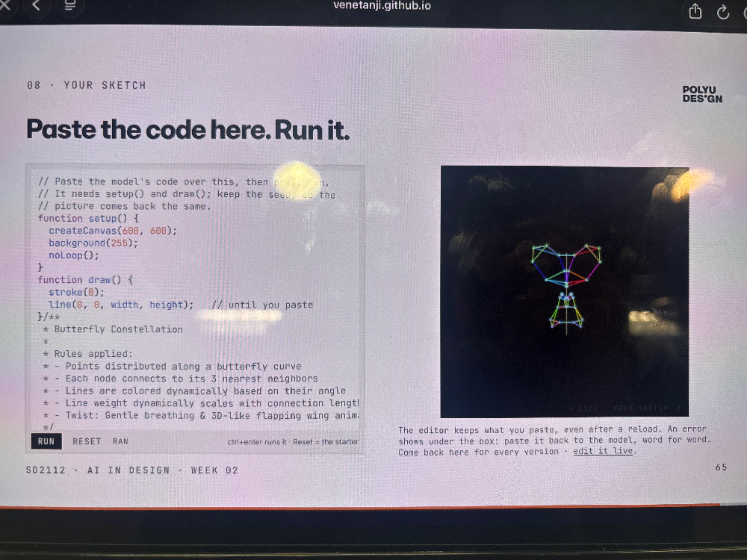
Task: Select the venetanji.github.io address text
Action: point(382,6)
